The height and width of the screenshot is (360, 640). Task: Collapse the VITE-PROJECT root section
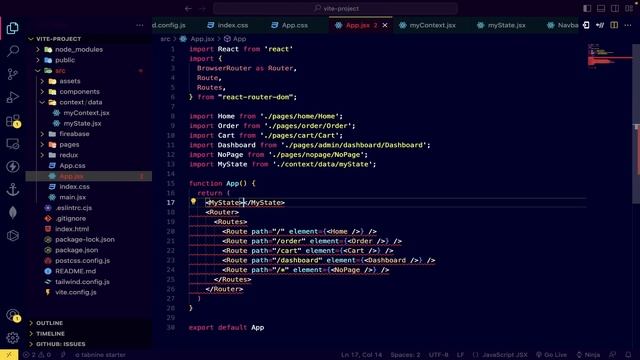tap(89, 39)
